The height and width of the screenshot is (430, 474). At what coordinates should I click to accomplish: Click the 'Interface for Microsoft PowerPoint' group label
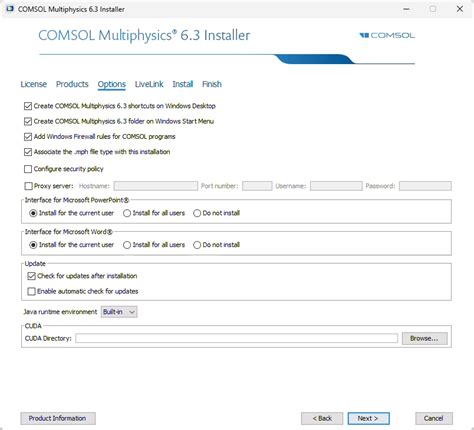click(77, 200)
